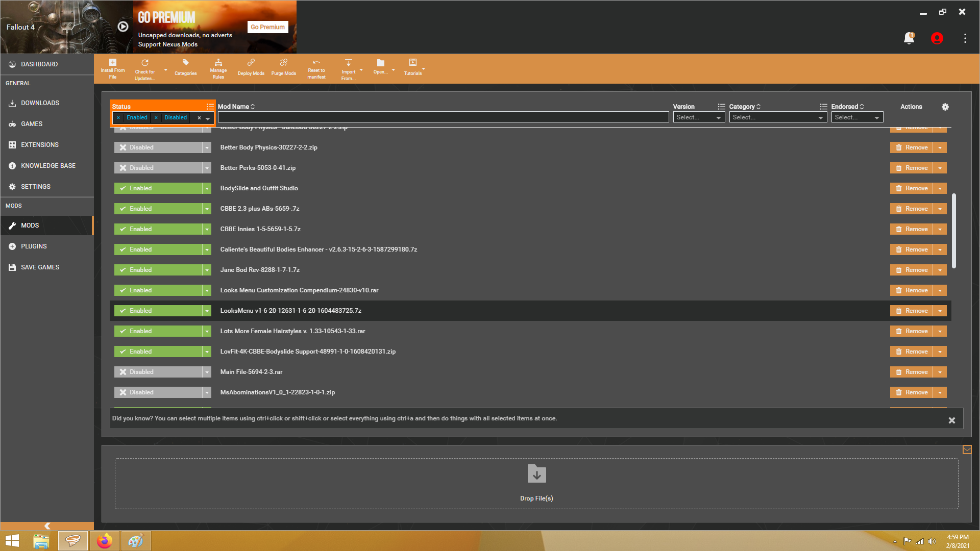Open Windows Start menu
Screen dimensions: 980x551
click(x=12, y=541)
